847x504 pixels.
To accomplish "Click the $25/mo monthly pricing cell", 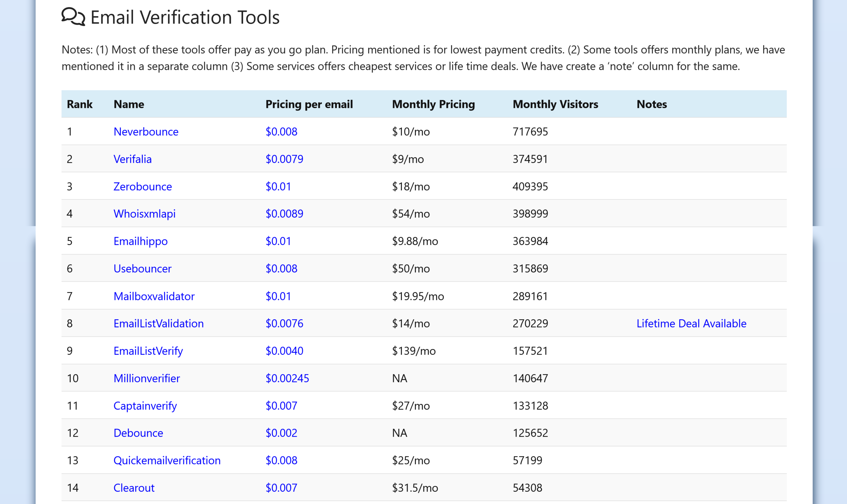I will pos(411,461).
